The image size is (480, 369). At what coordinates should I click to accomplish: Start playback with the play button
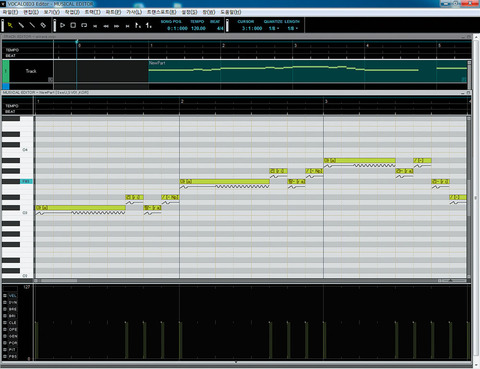(62, 25)
